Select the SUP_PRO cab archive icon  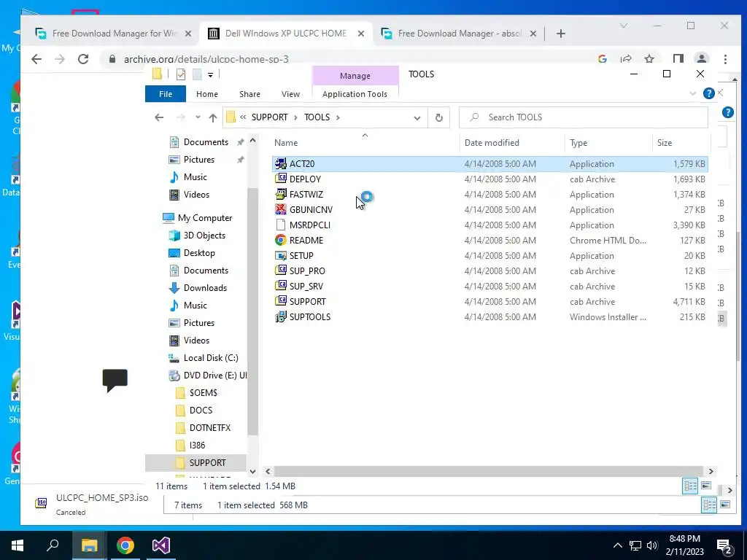point(281,271)
